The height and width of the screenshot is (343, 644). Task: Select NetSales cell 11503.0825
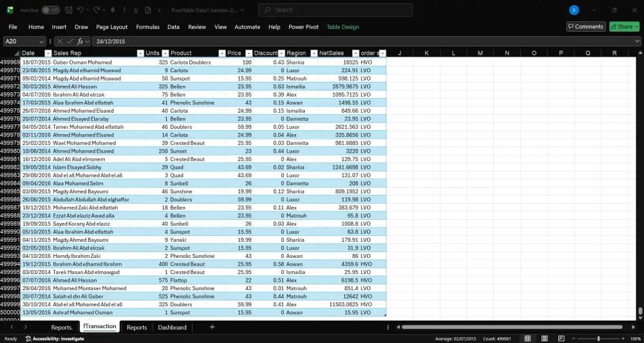click(x=338, y=304)
